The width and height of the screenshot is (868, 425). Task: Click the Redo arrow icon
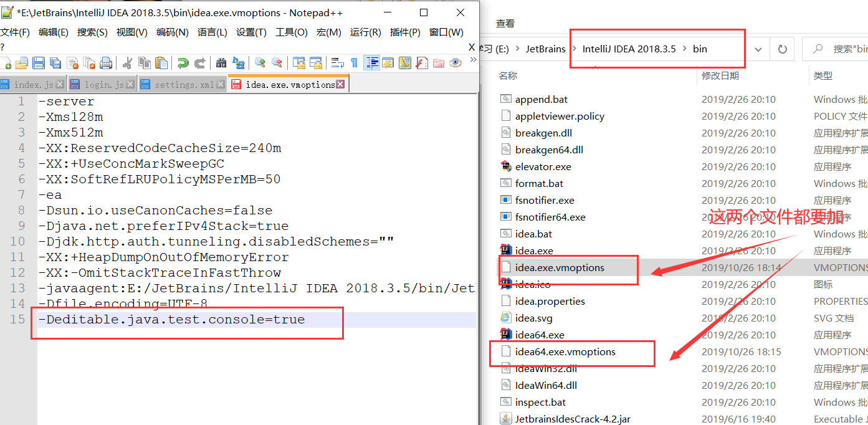click(200, 63)
